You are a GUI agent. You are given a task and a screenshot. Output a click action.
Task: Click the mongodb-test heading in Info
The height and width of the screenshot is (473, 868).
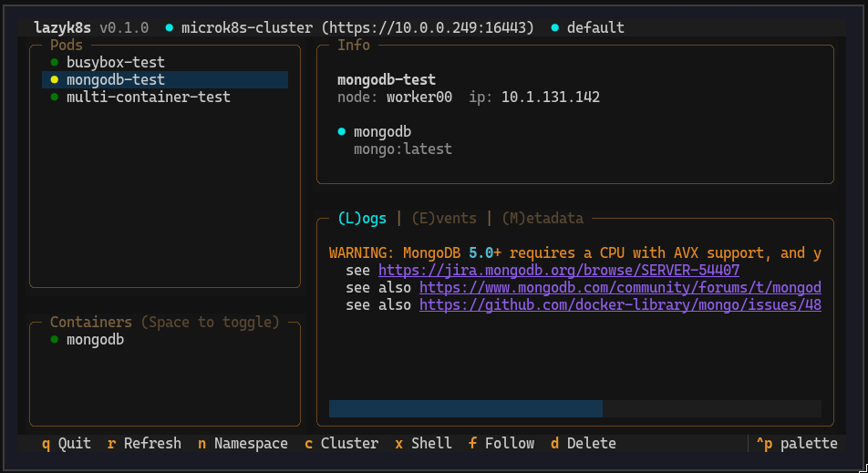(x=387, y=79)
